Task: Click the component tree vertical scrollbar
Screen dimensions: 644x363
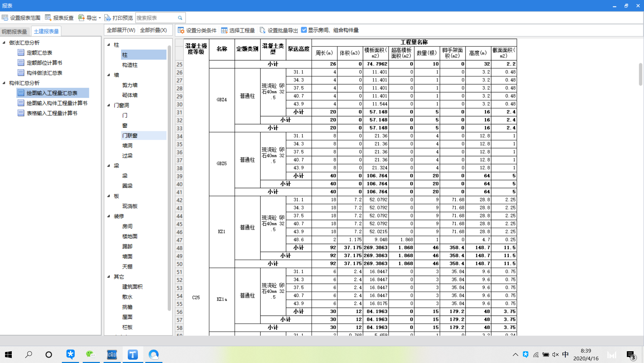Action: click(169, 178)
